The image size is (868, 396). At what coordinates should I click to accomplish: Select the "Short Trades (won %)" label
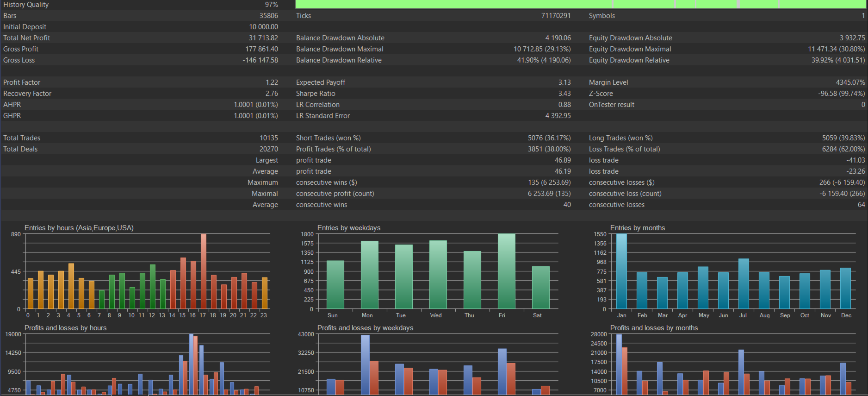point(329,138)
